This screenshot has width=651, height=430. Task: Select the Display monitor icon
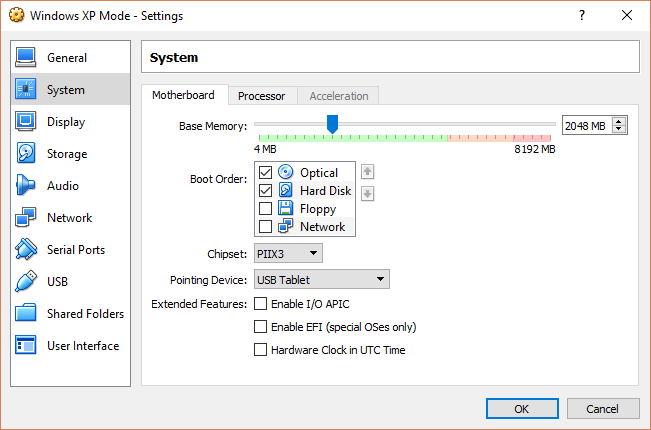point(26,122)
